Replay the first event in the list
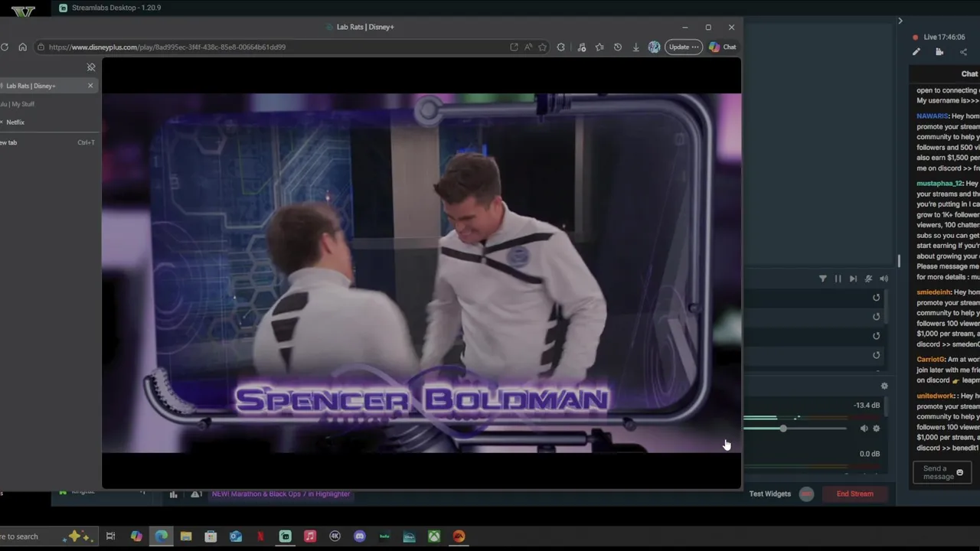 (877, 298)
